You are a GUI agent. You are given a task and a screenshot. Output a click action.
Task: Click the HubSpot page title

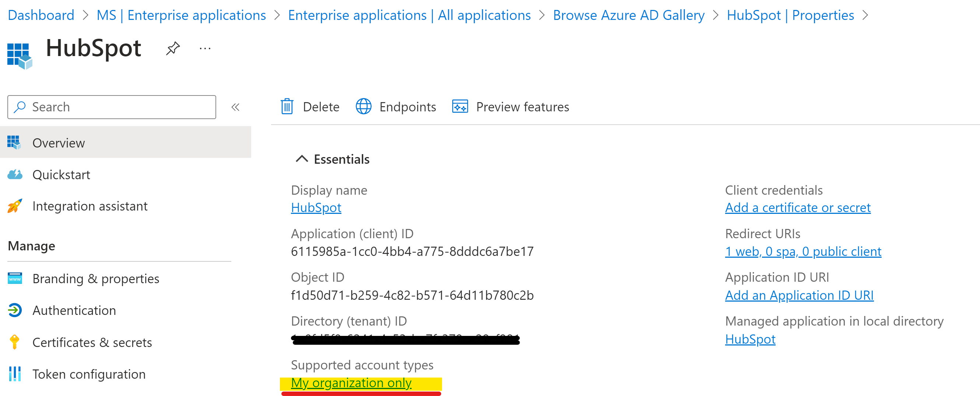(93, 48)
